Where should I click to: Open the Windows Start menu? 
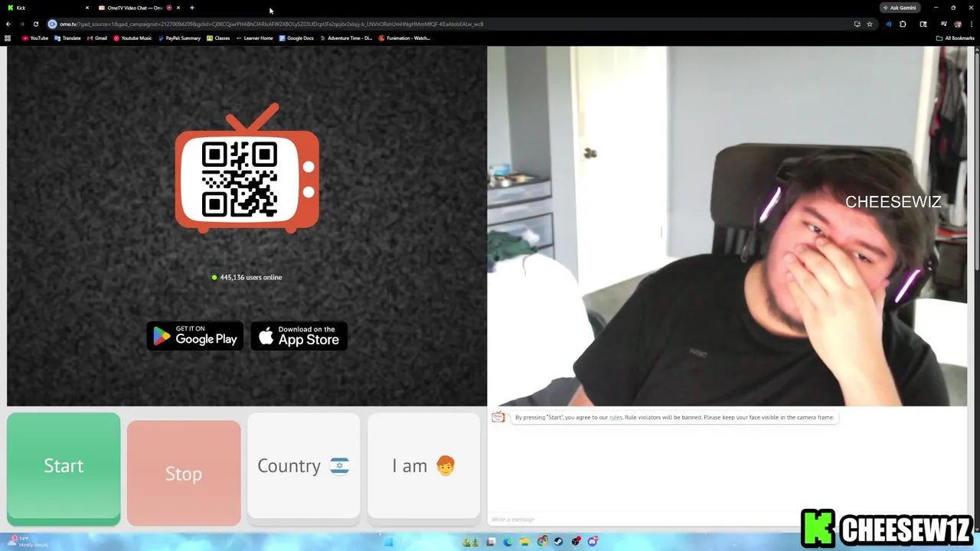[x=388, y=542]
